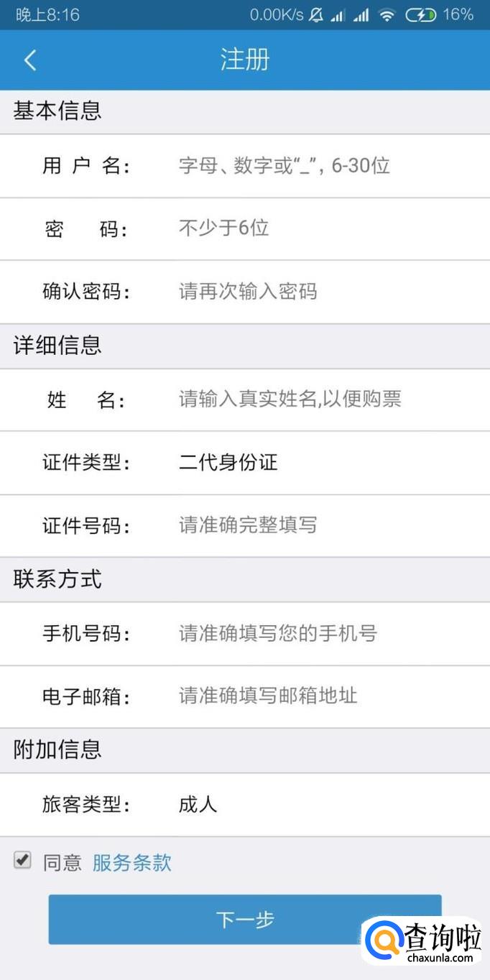Focus the 证件号码 input field
The width and height of the screenshot is (490, 980).
click(316, 525)
